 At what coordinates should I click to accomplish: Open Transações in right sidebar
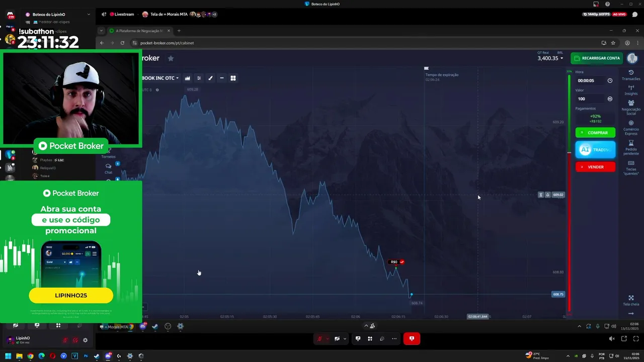631,75
